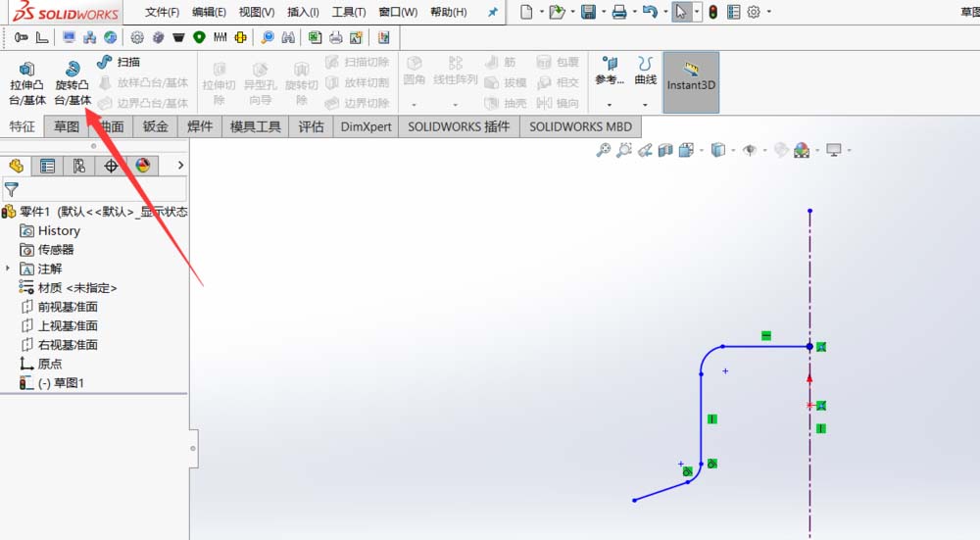Click the Previous View icon

pos(645,150)
